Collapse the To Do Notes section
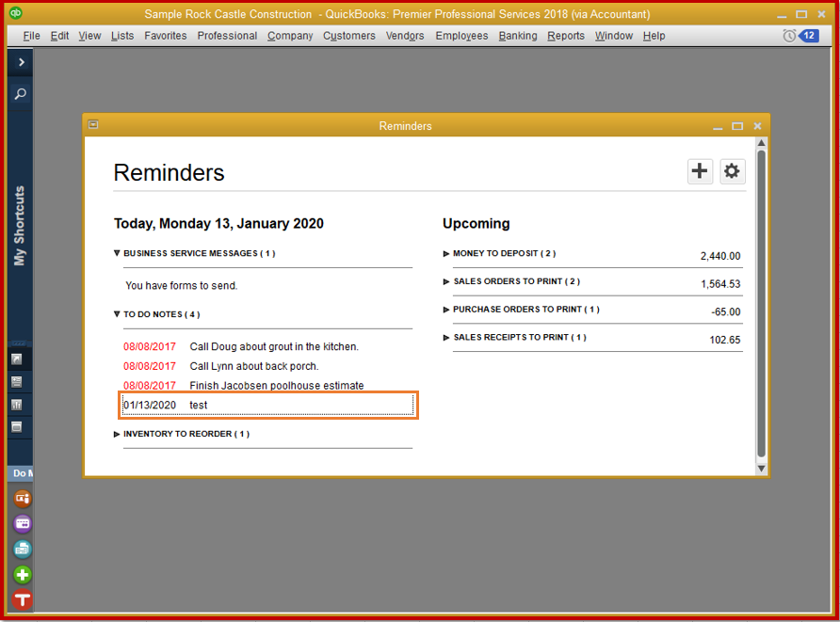840x622 pixels. (117, 314)
